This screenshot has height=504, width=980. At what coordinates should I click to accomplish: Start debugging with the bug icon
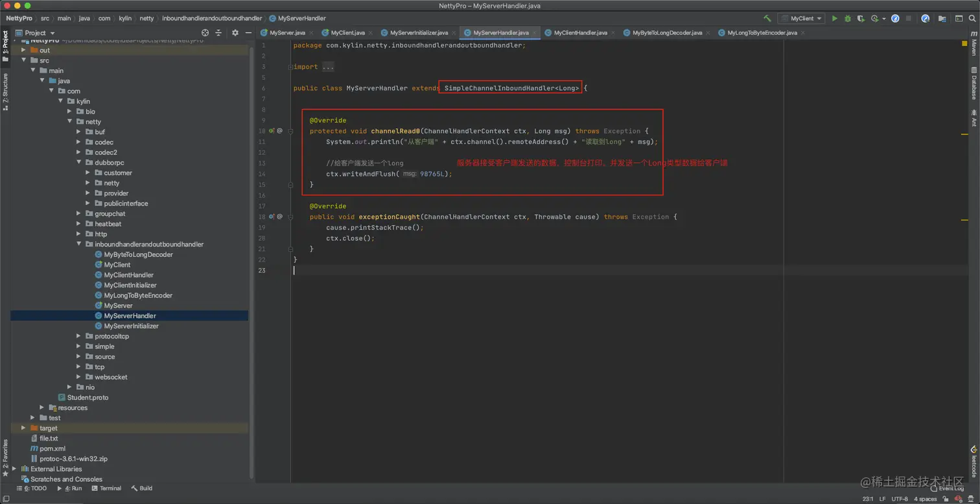pyautogui.click(x=848, y=19)
